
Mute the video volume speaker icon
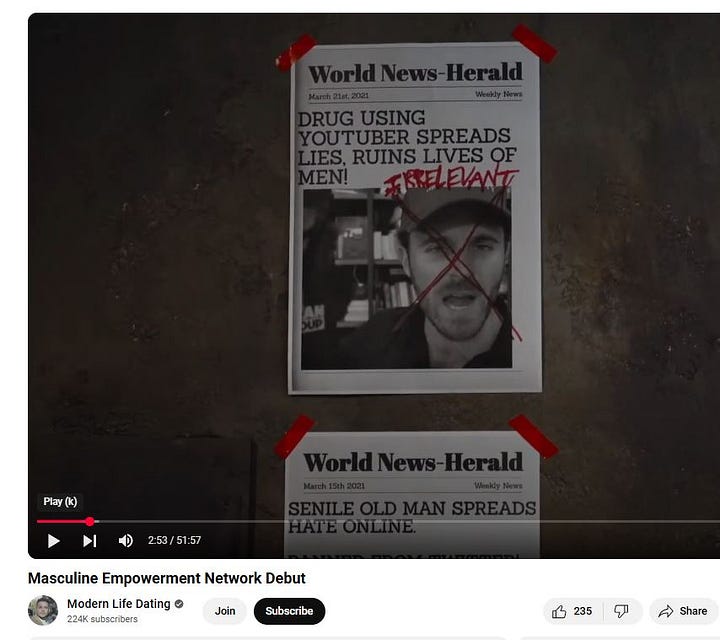click(125, 541)
